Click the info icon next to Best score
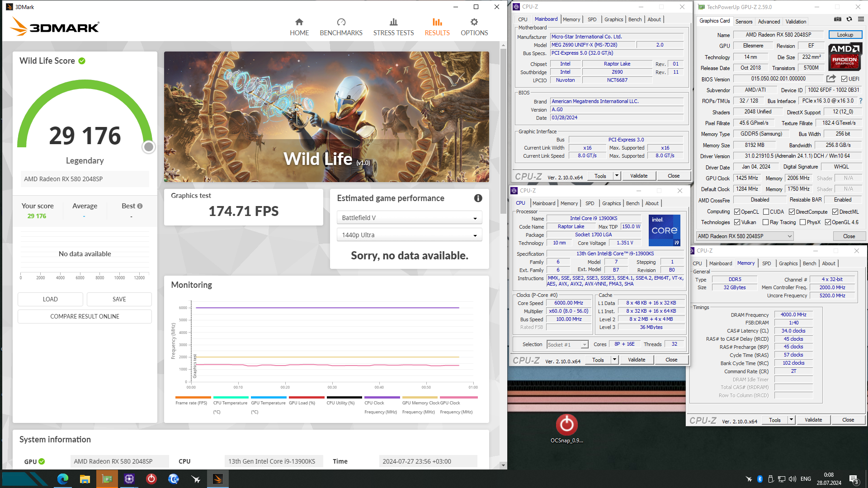Viewport: 868px width, 488px height. click(140, 206)
